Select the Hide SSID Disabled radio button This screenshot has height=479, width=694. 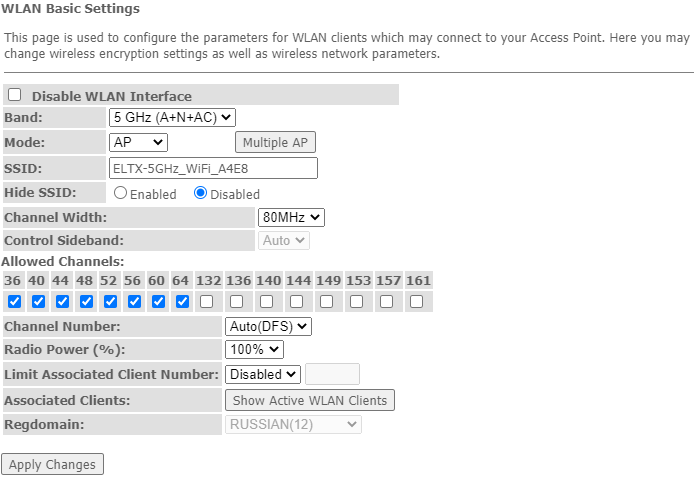pos(201,193)
